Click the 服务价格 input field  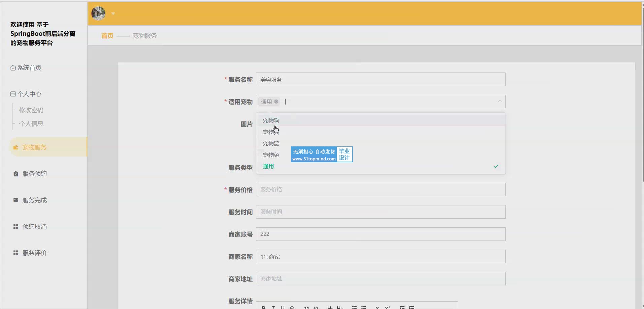click(380, 190)
